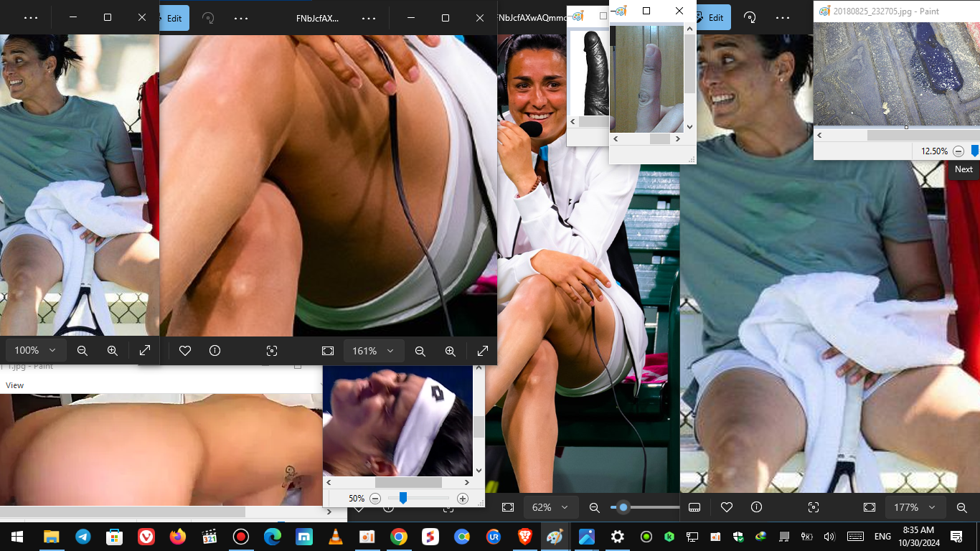980x551 pixels.
Task: Click ENG language indicator in system tray
Action: 882,537
